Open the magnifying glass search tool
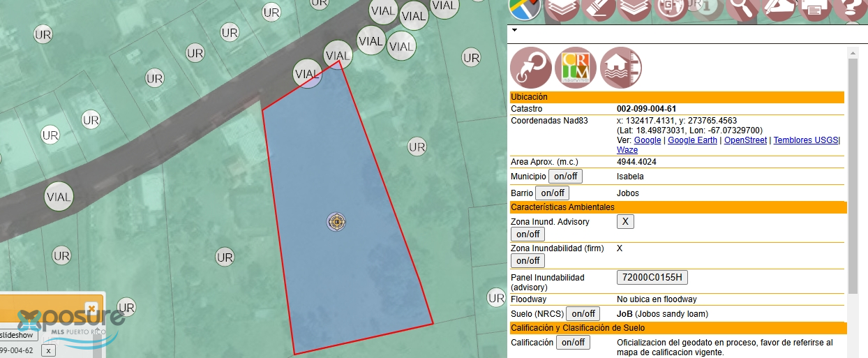 click(x=743, y=8)
